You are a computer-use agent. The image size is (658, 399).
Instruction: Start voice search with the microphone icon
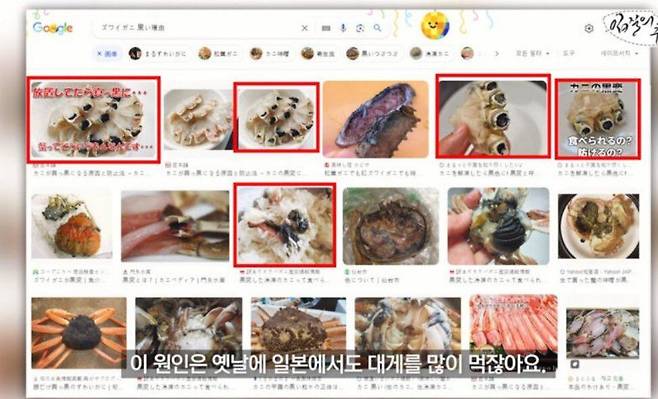pos(343,28)
